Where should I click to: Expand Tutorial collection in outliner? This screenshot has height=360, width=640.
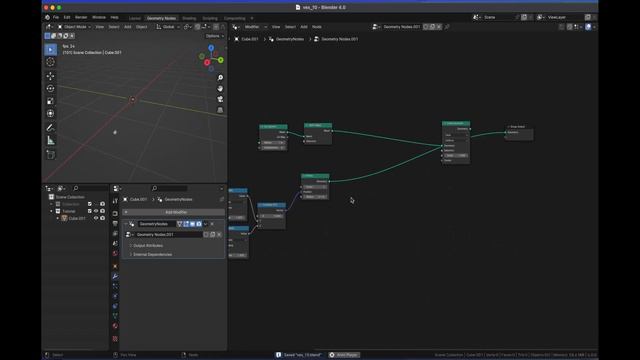pyautogui.click(x=51, y=211)
